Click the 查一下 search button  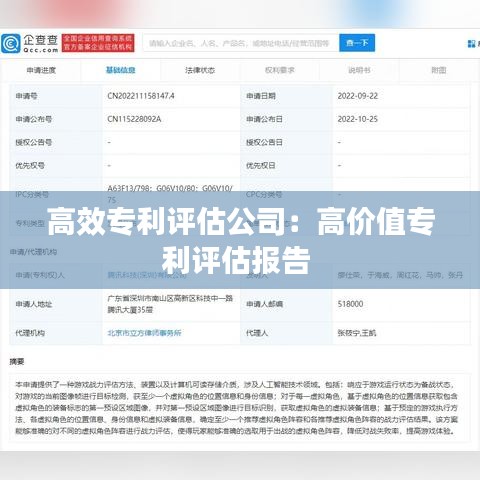(357, 43)
